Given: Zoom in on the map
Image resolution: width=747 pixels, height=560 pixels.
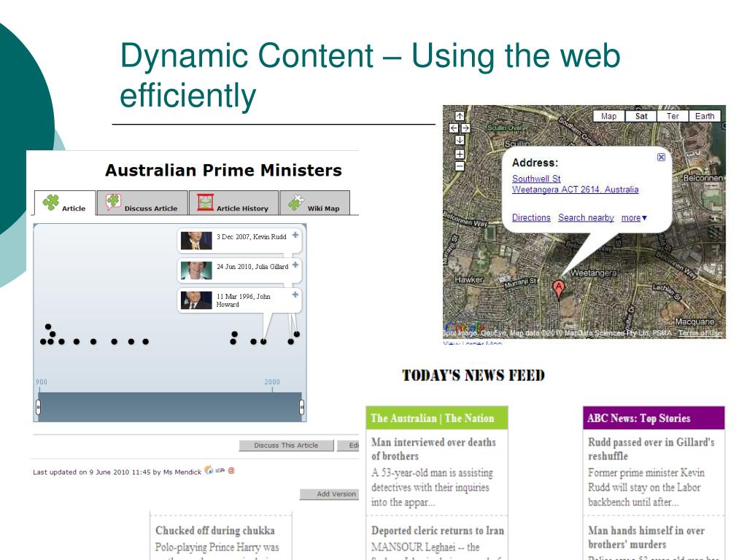Looking at the screenshot, I should (x=460, y=154).
